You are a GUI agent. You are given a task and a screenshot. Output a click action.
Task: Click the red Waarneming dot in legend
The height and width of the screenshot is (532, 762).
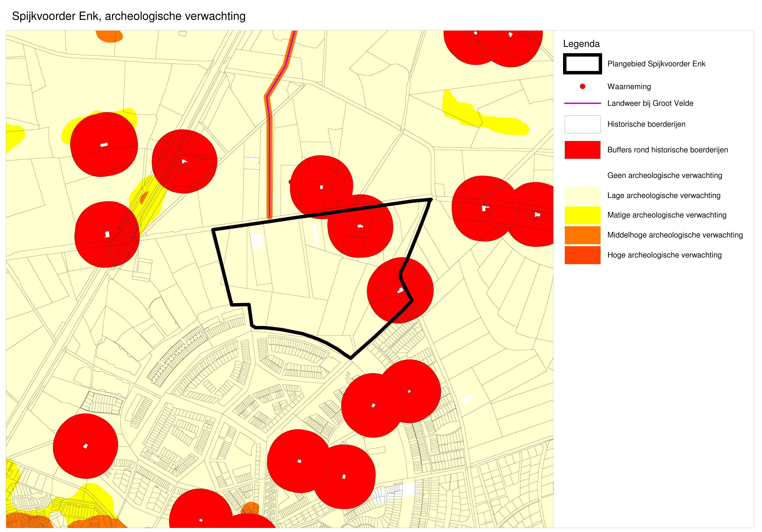pos(582,86)
